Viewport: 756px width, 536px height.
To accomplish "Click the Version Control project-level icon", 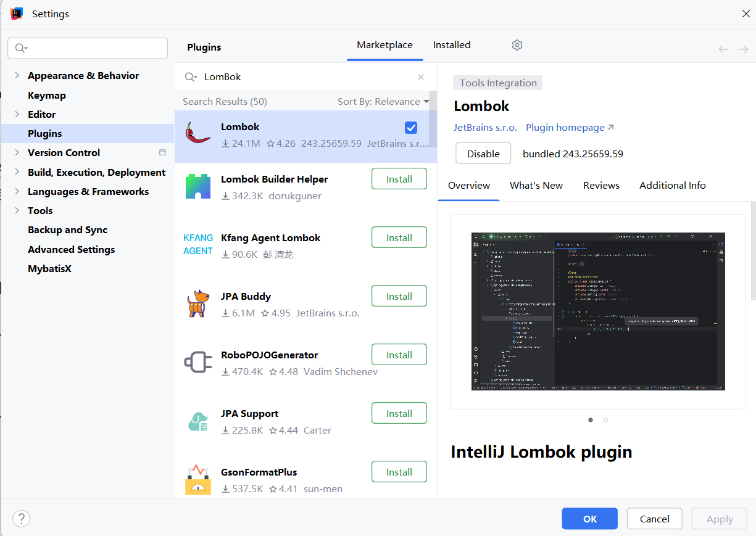I will (x=163, y=152).
